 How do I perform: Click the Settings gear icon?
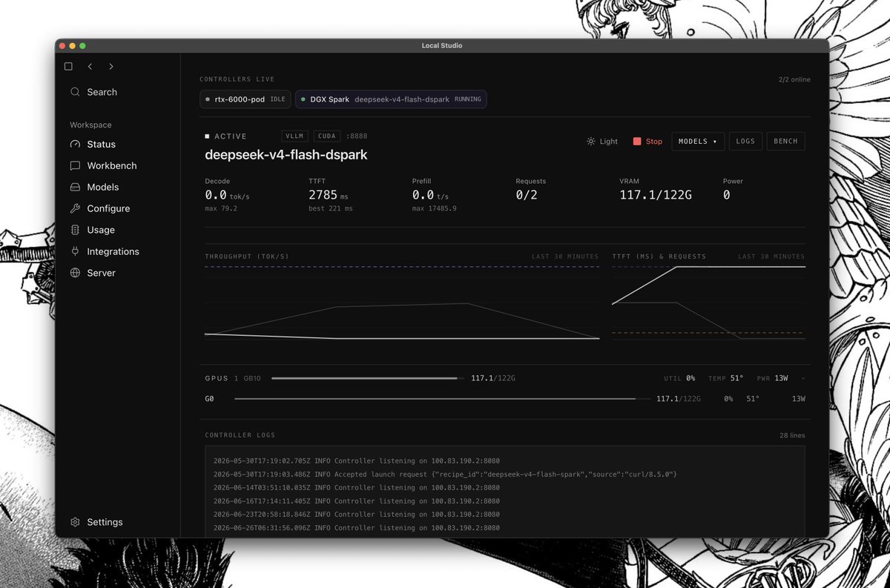coord(75,522)
